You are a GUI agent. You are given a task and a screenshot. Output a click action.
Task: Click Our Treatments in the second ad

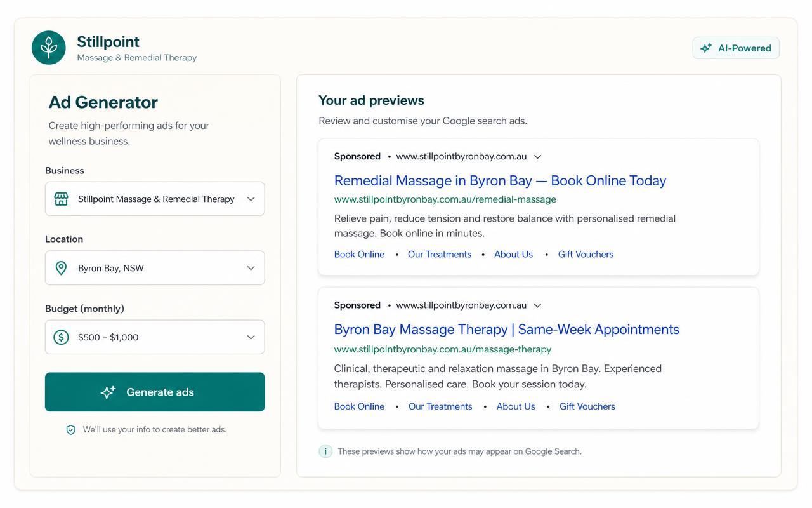[x=440, y=406]
